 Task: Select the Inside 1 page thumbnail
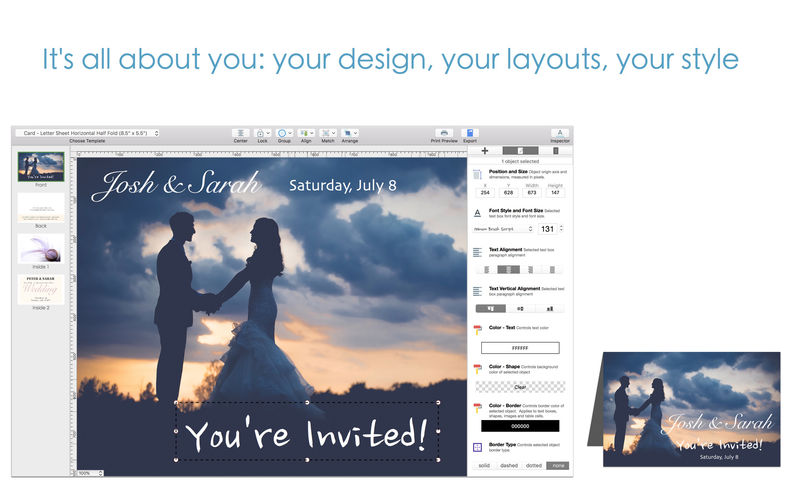pos(41,248)
